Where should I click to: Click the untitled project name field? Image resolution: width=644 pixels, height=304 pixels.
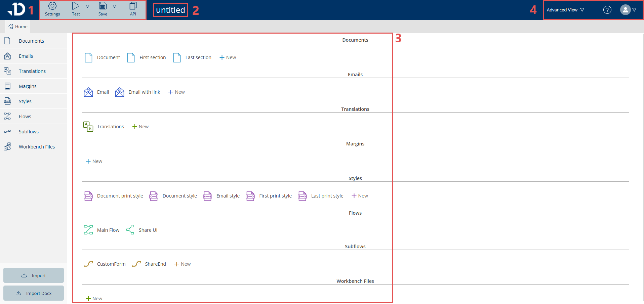point(170,10)
